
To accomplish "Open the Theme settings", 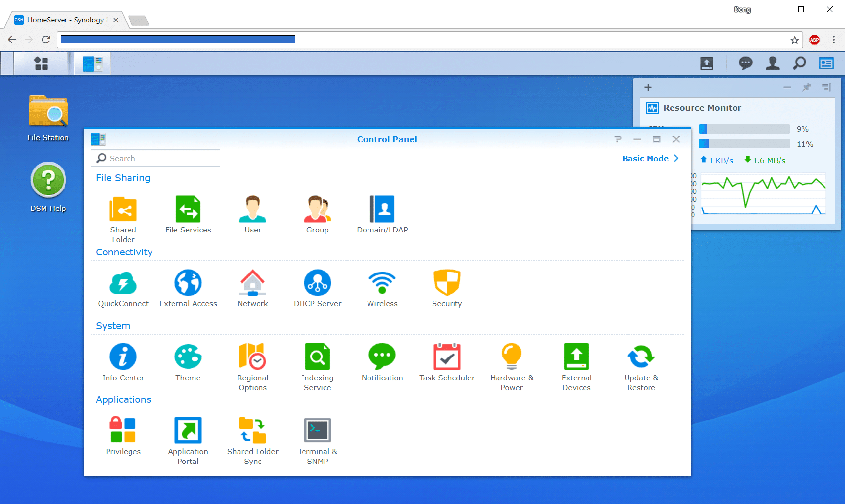I will pyautogui.click(x=188, y=362).
